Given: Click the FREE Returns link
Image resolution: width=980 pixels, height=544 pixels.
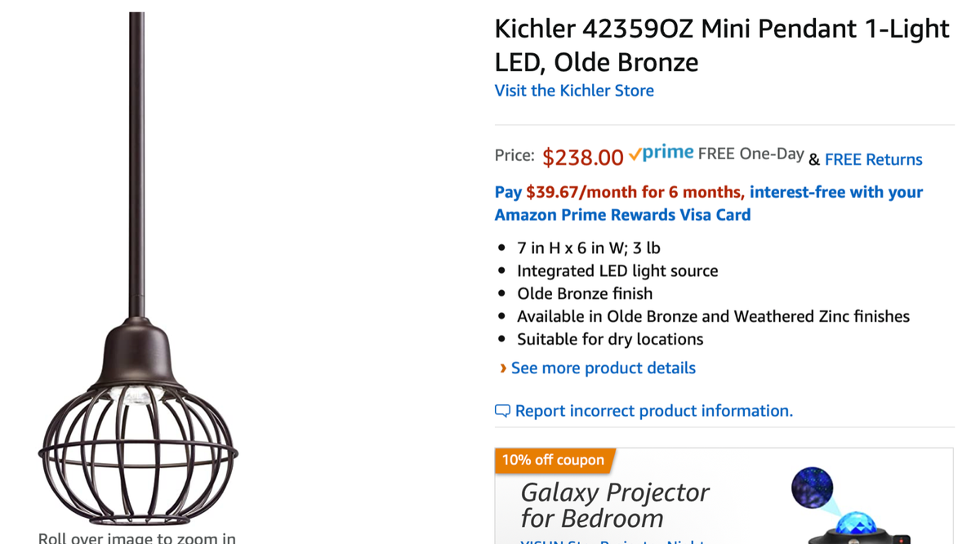Looking at the screenshot, I should pos(873,159).
